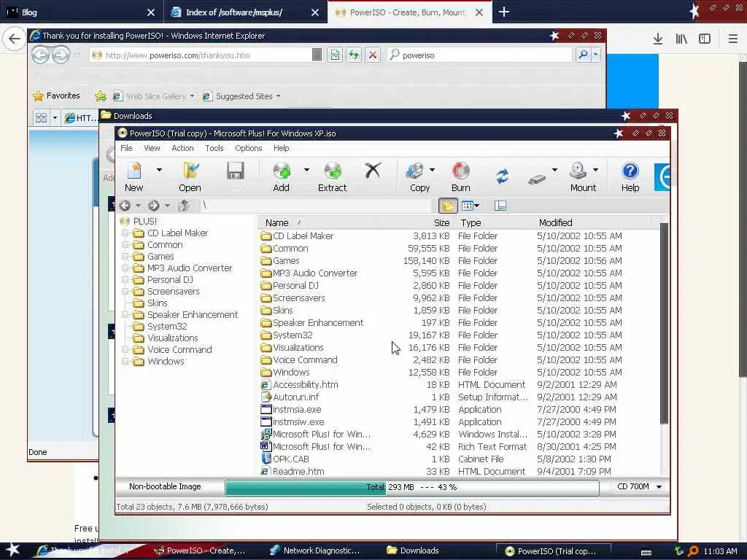Open PowerISO Help icon
Image resolution: width=747 pixels, height=560 pixels.
click(630, 171)
